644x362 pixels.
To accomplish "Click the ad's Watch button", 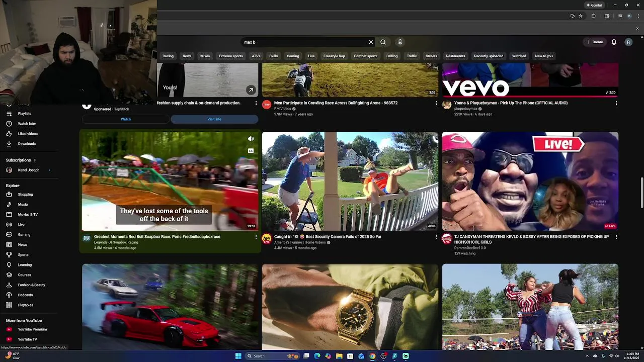I will tap(126, 119).
